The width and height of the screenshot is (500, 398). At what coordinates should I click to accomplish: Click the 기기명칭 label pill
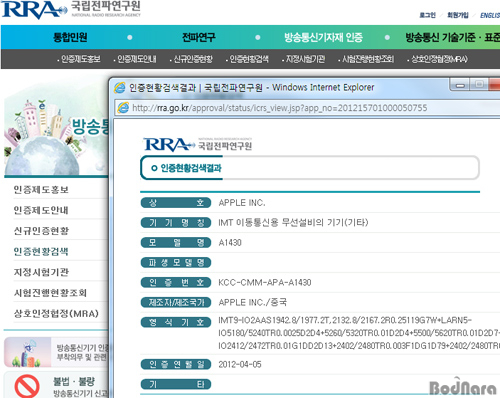coord(176,223)
